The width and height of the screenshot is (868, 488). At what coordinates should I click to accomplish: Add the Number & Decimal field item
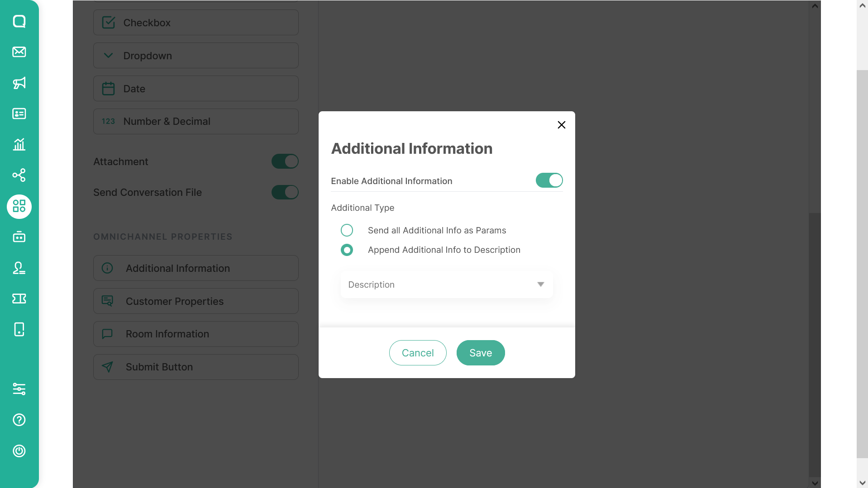coord(196,121)
